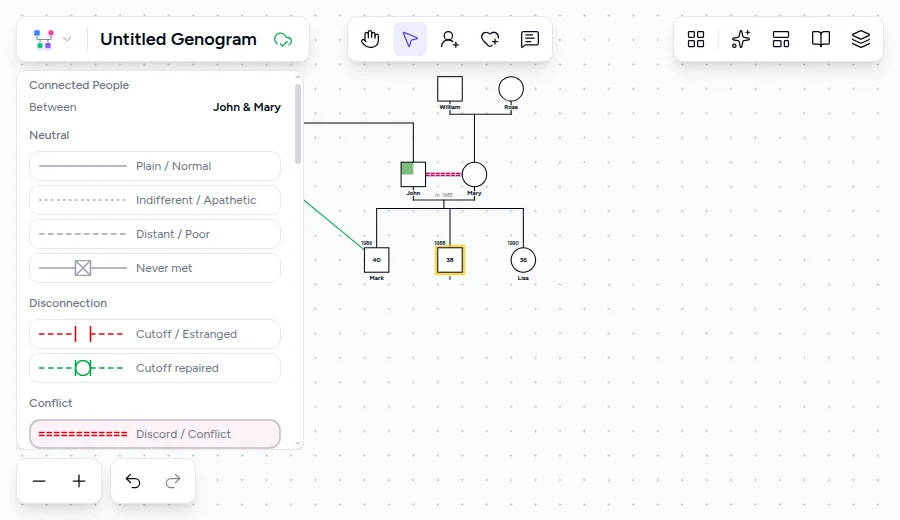Select Discord / Conflict relationship option
The height and width of the screenshot is (520, 900).
click(155, 434)
